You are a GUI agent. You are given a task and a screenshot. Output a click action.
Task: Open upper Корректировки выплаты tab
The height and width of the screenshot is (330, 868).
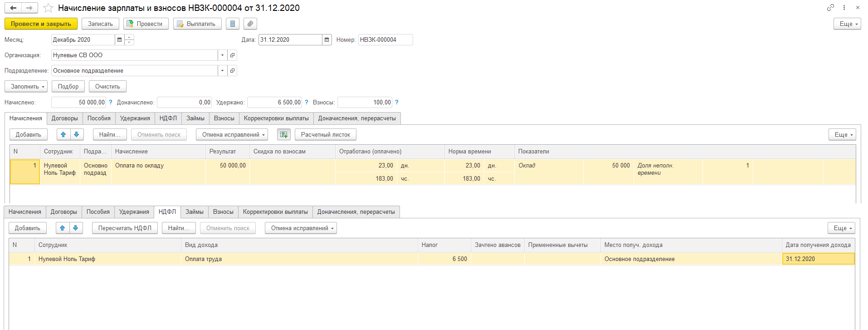point(276,118)
